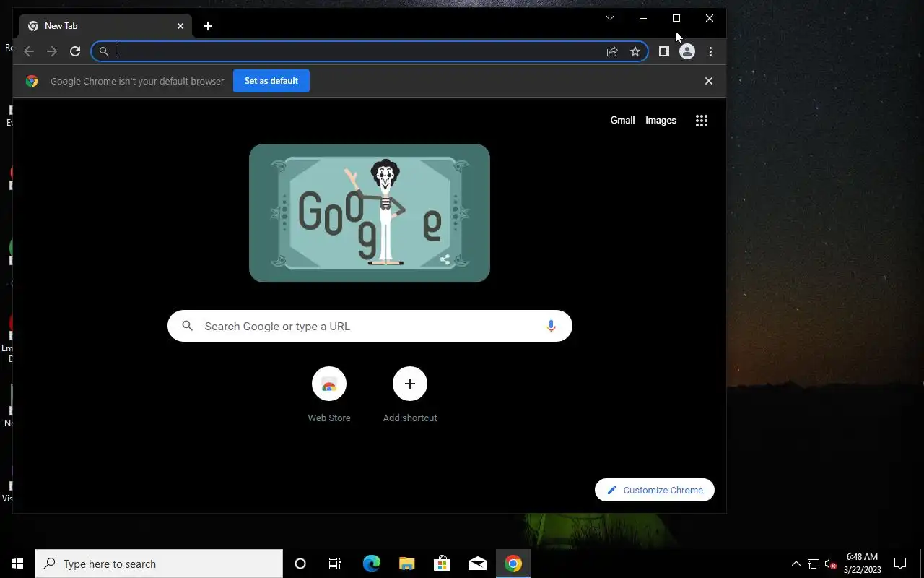Select the New Tab tab

pos(106,26)
